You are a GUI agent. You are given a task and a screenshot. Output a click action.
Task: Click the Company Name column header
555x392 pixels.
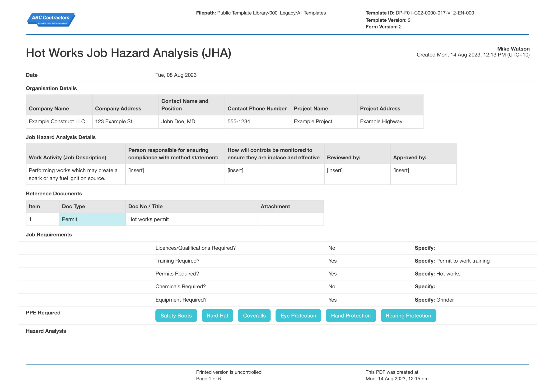pos(59,105)
